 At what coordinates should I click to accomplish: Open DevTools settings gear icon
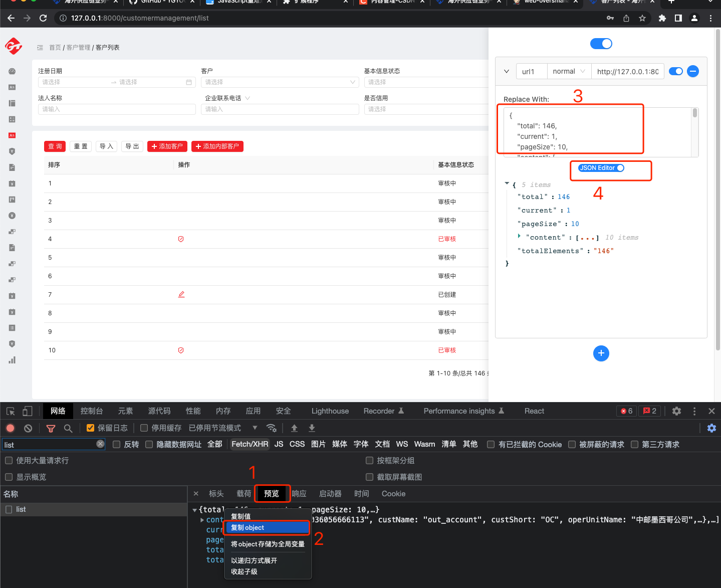point(676,411)
